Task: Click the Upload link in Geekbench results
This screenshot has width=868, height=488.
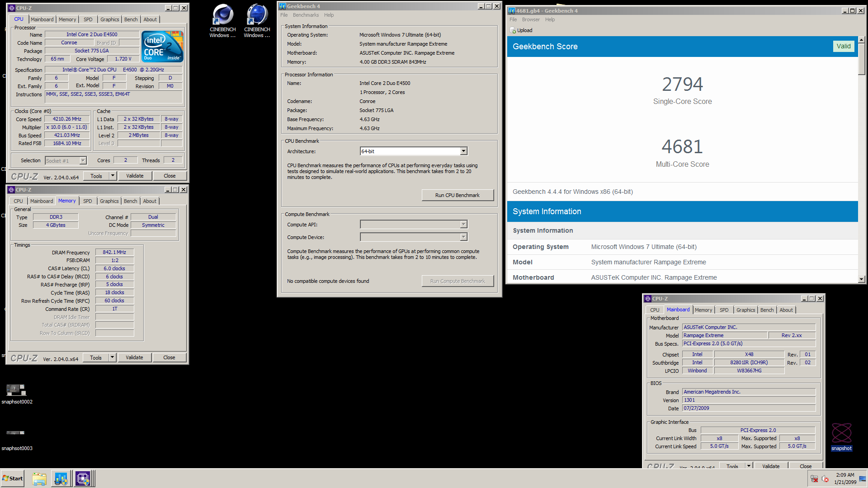Action: pyautogui.click(x=524, y=30)
